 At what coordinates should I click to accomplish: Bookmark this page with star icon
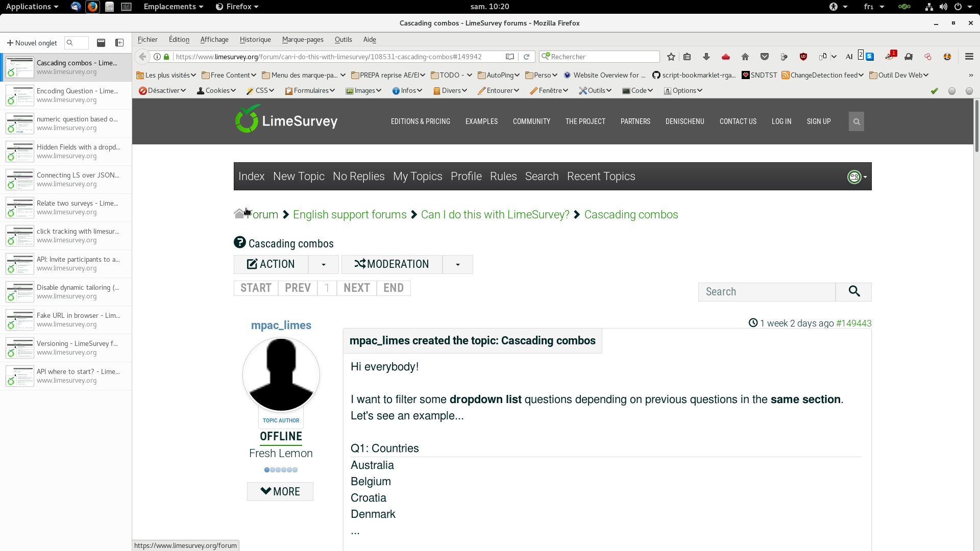click(x=671, y=57)
